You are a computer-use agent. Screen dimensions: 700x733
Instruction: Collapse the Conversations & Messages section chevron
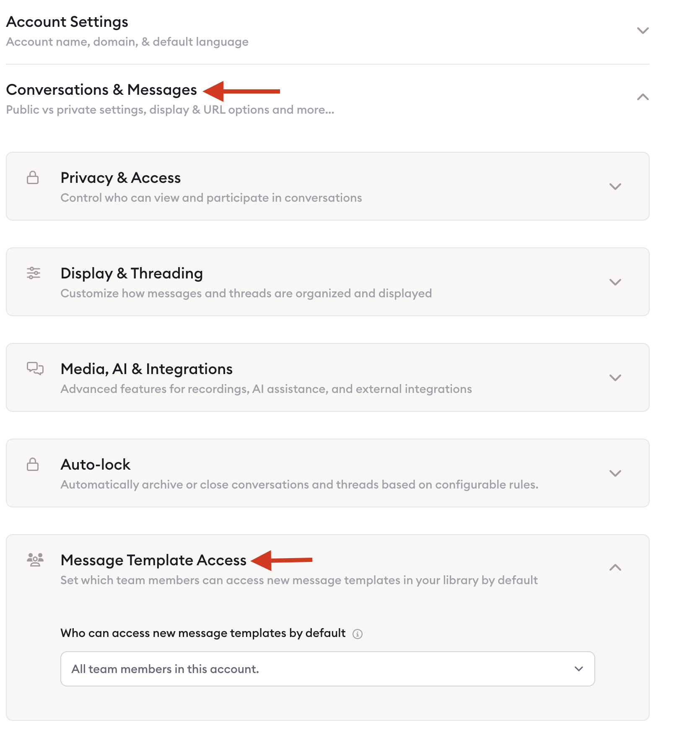point(643,97)
